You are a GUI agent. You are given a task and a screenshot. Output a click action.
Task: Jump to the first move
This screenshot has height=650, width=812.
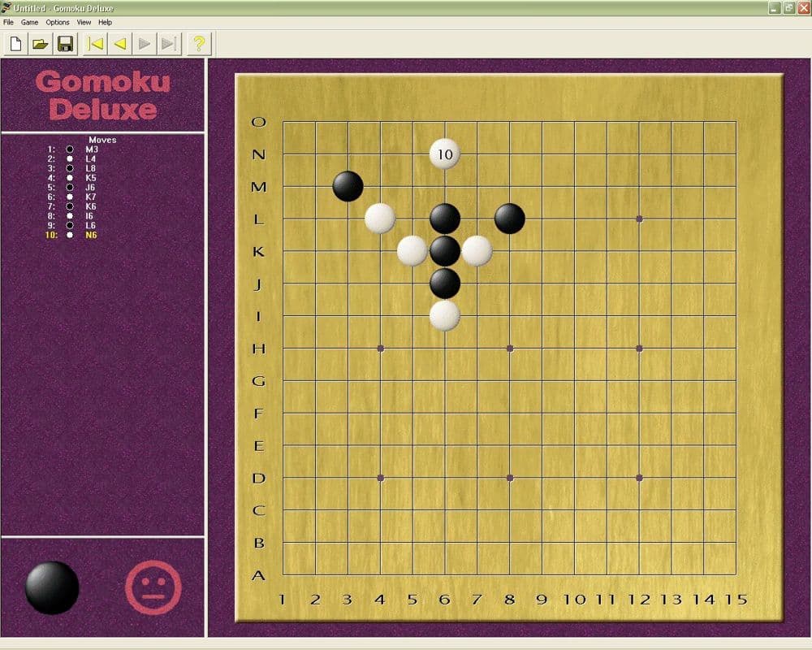click(x=96, y=44)
